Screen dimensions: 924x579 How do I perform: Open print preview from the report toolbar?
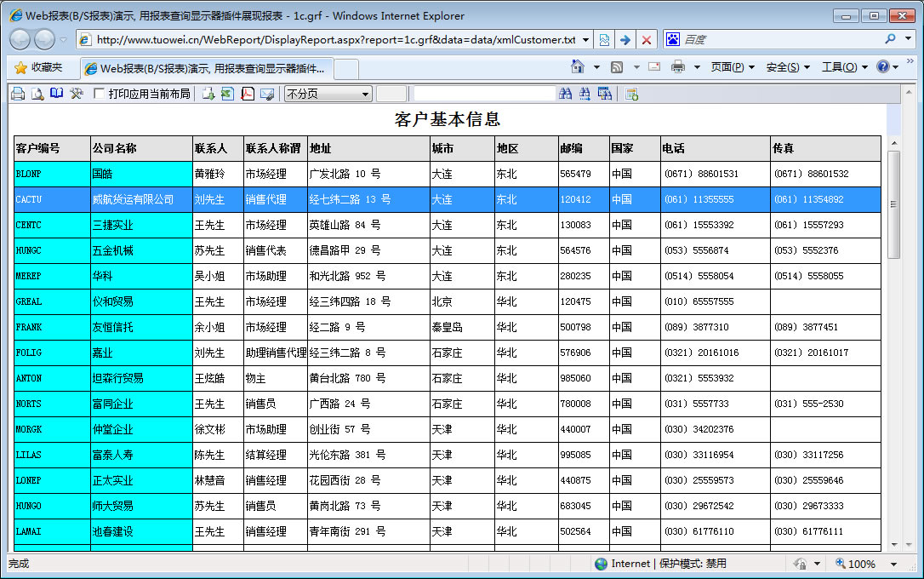tap(37, 94)
